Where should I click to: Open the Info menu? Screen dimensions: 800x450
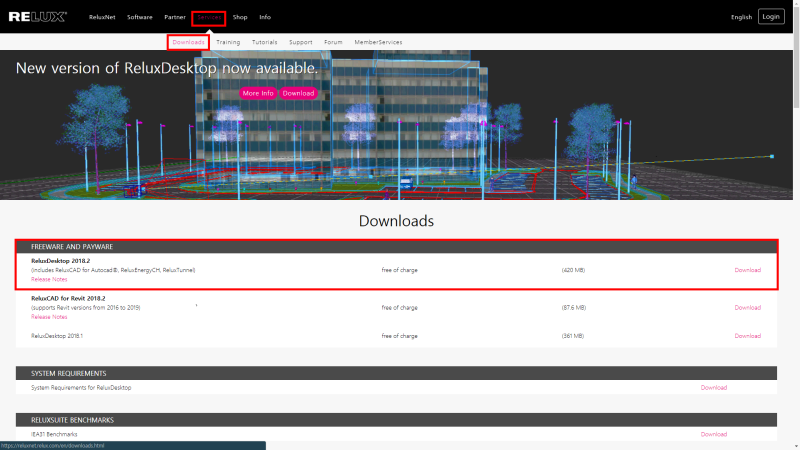(265, 17)
